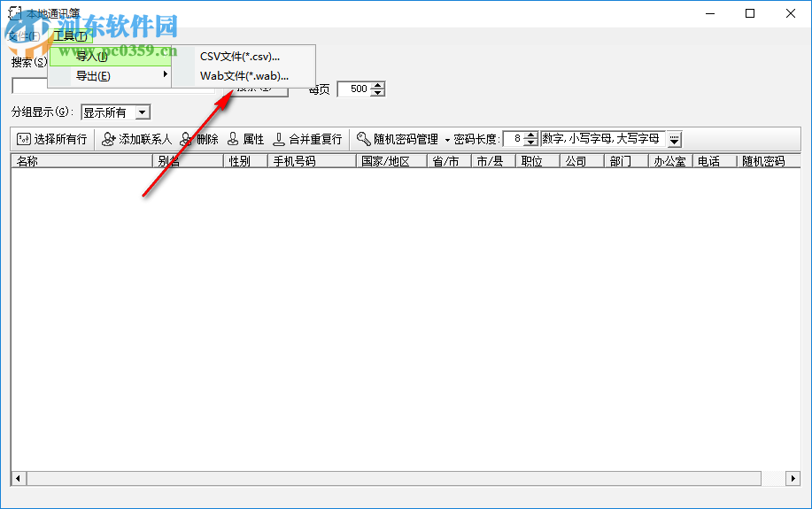Open random password management dropdown arrow
This screenshot has height=509, width=812.
click(x=447, y=140)
